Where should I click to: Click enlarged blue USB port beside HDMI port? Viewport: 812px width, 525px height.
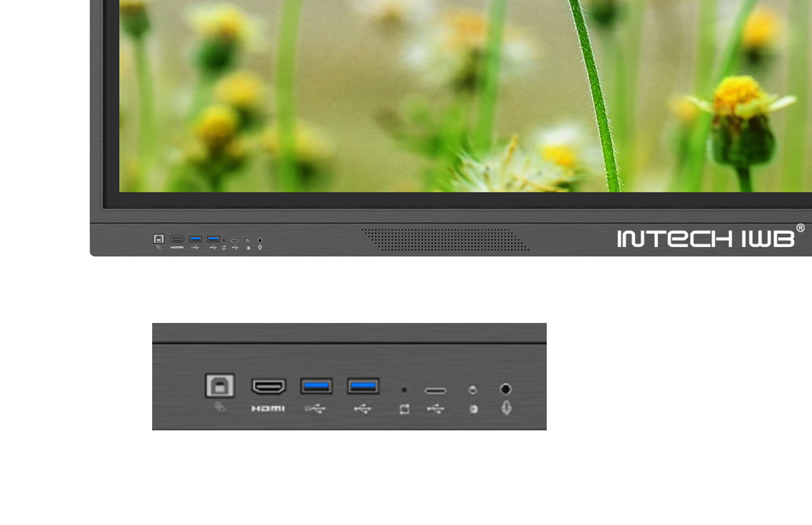(x=316, y=386)
